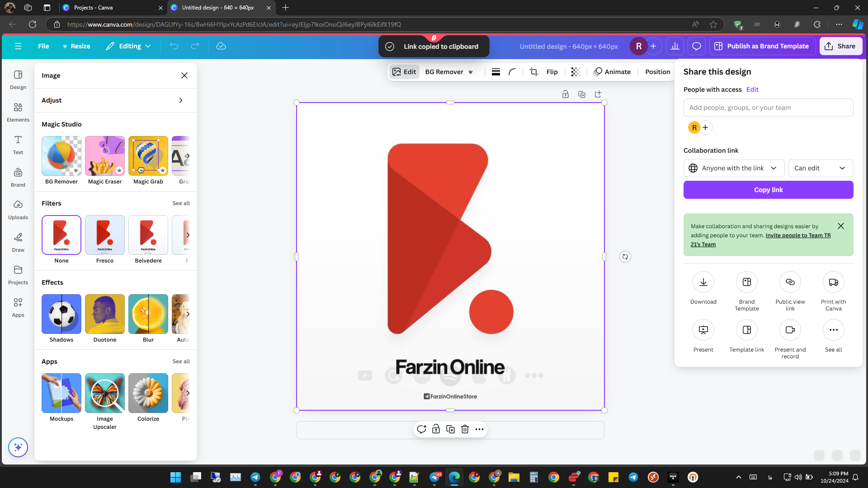
Task: Open the Projects sidebar panel
Action: coord(18,275)
